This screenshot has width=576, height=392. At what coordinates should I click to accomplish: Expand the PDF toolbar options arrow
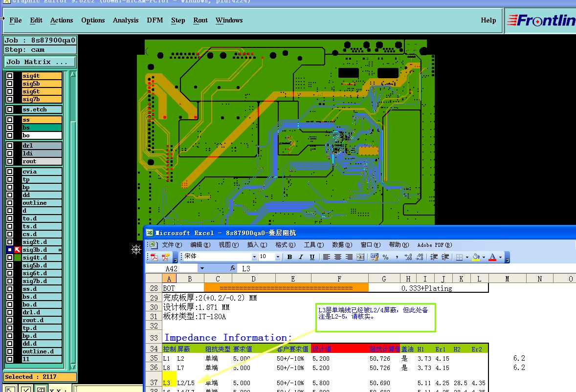pyautogui.click(x=175, y=258)
